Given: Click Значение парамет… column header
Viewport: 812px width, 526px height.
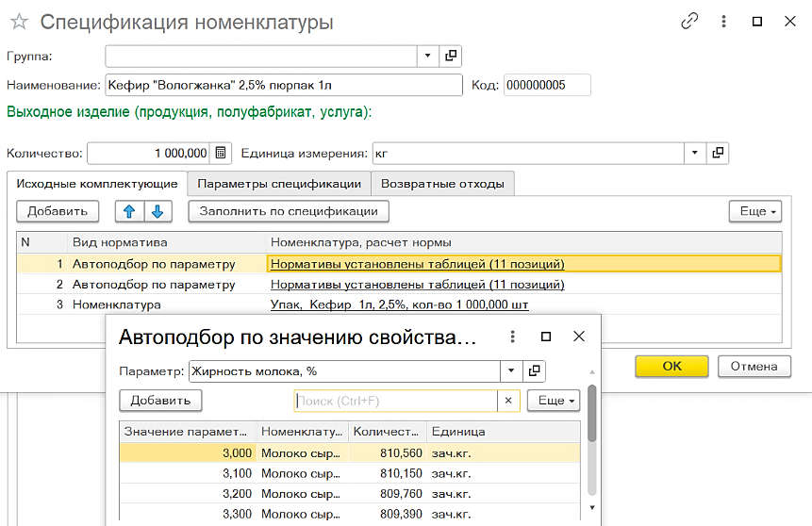Looking at the screenshot, I should 188,431.
